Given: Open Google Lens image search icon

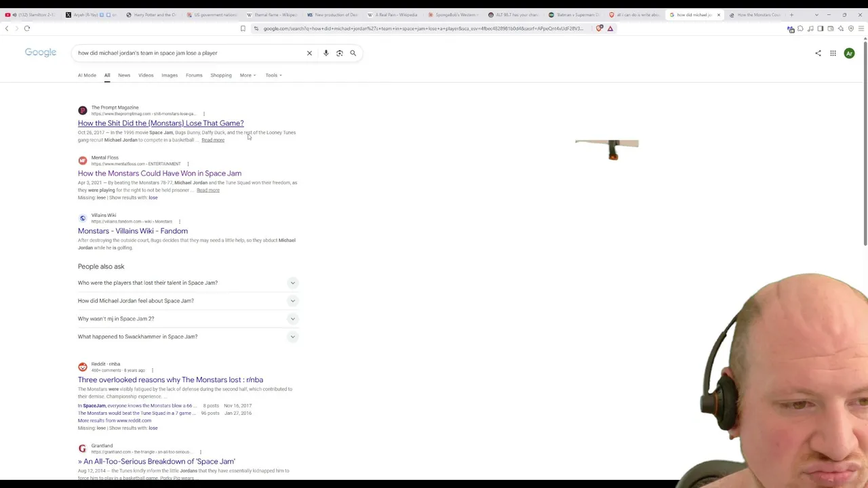Looking at the screenshot, I should [339, 53].
